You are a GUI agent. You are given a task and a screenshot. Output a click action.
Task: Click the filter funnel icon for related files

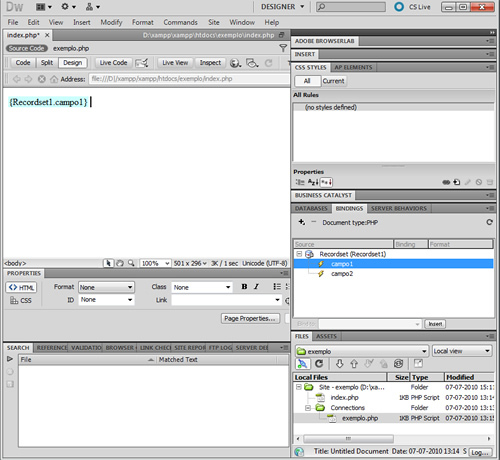point(283,48)
